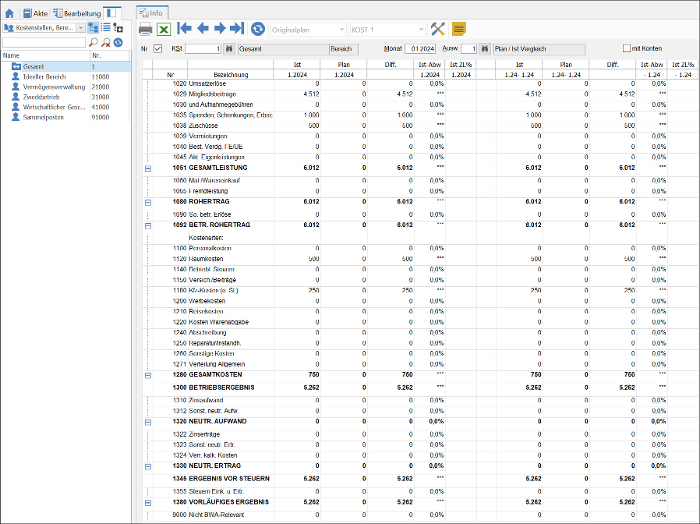The width and height of the screenshot is (700, 524).
Task: Click the KSt number input field
Action: pos(203,49)
